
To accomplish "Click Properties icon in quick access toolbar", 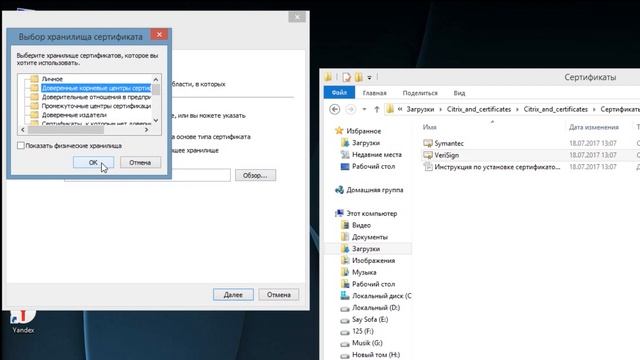I will [347, 77].
